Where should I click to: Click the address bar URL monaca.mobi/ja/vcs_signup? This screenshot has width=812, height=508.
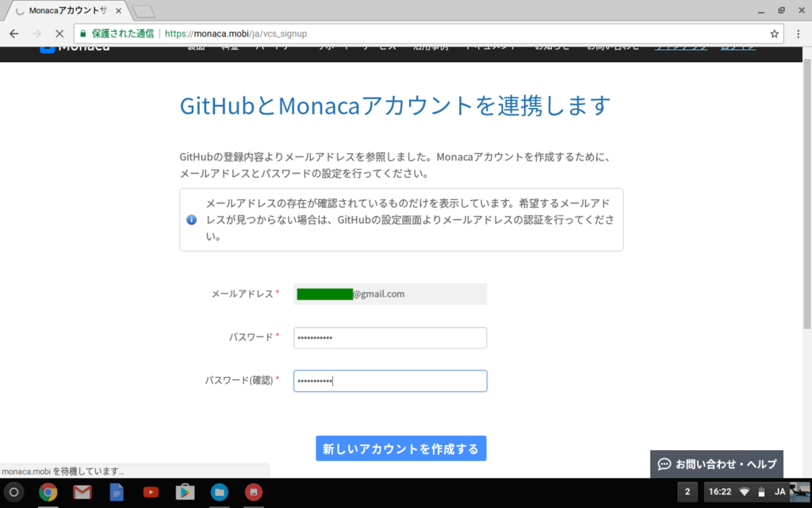[x=236, y=33]
